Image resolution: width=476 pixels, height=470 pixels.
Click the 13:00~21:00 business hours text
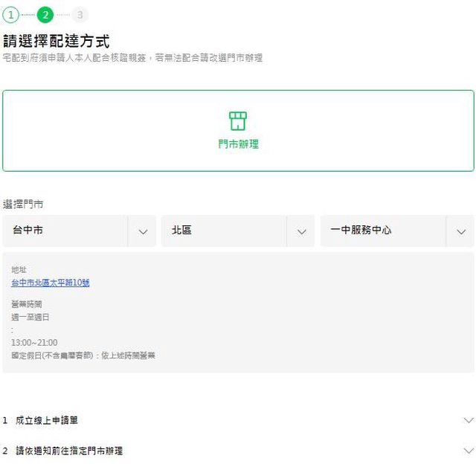pos(34,343)
